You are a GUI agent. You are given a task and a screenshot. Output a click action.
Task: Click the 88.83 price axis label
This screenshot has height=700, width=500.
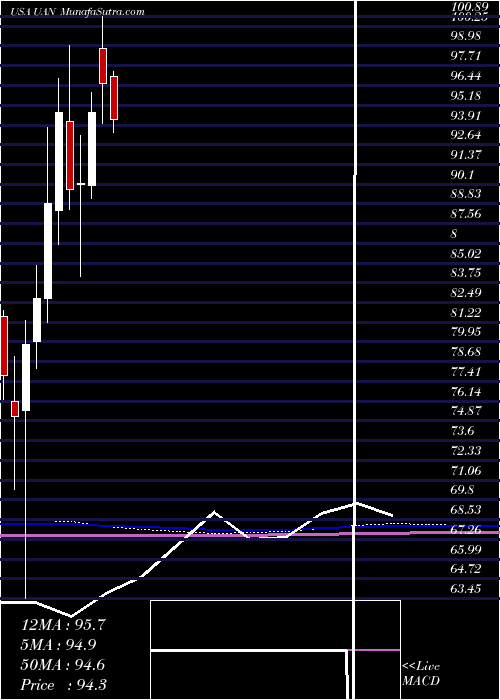tap(466, 194)
